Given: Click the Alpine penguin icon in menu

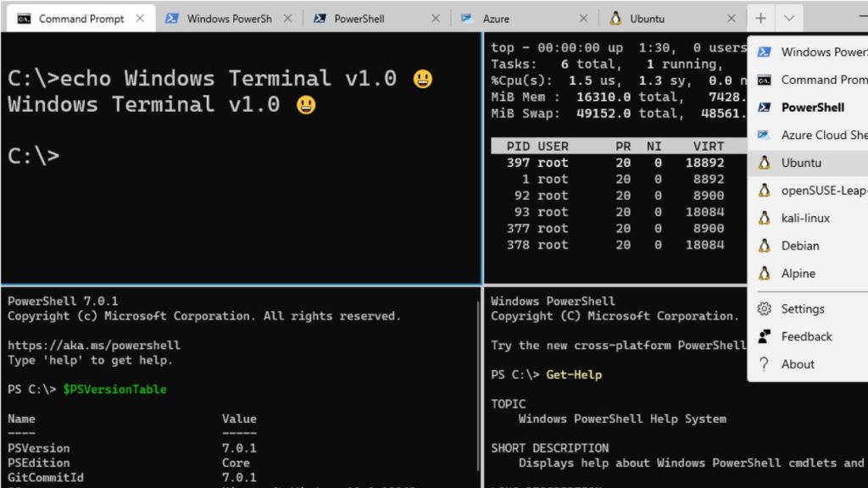Looking at the screenshot, I should coord(764,274).
